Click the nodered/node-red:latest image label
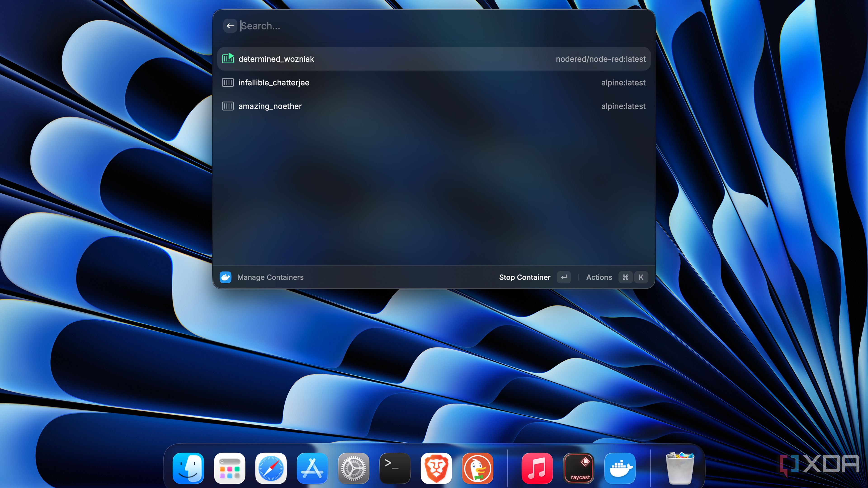The width and height of the screenshot is (868, 488). (600, 59)
